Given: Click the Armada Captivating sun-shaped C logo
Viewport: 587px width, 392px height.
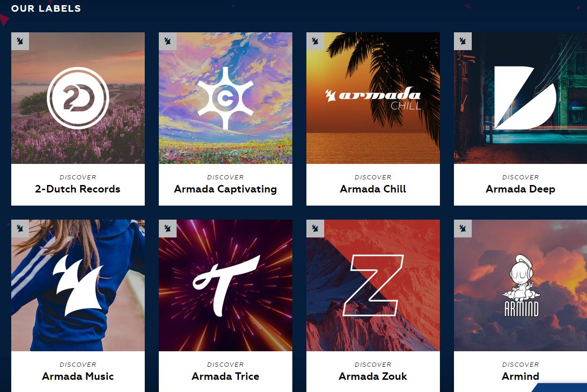Looking at the screenshot, I should 225,98.
